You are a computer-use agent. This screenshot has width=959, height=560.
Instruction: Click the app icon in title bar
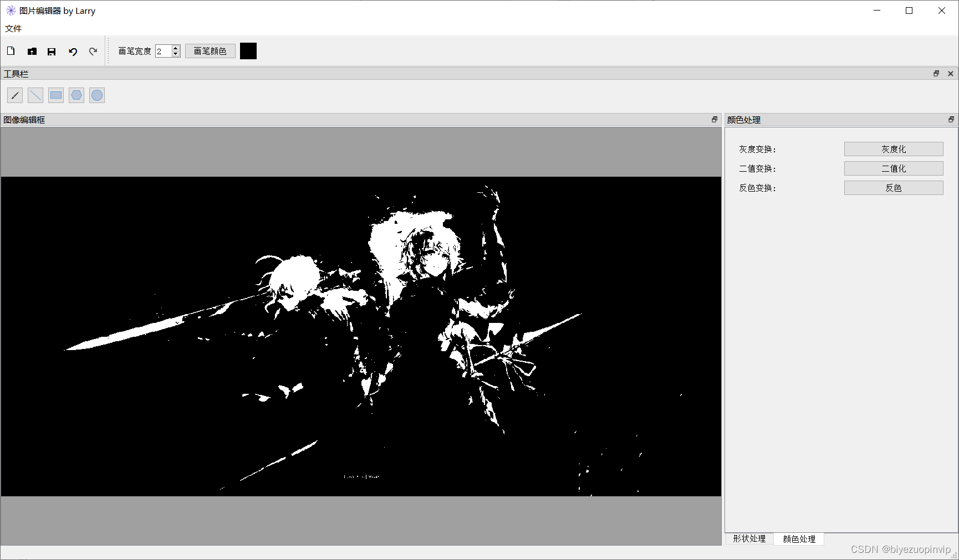click(11, 11)
